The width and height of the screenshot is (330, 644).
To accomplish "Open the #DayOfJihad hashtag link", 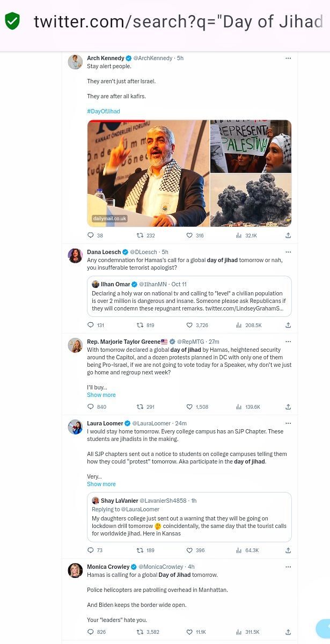I will coord(104,111).
